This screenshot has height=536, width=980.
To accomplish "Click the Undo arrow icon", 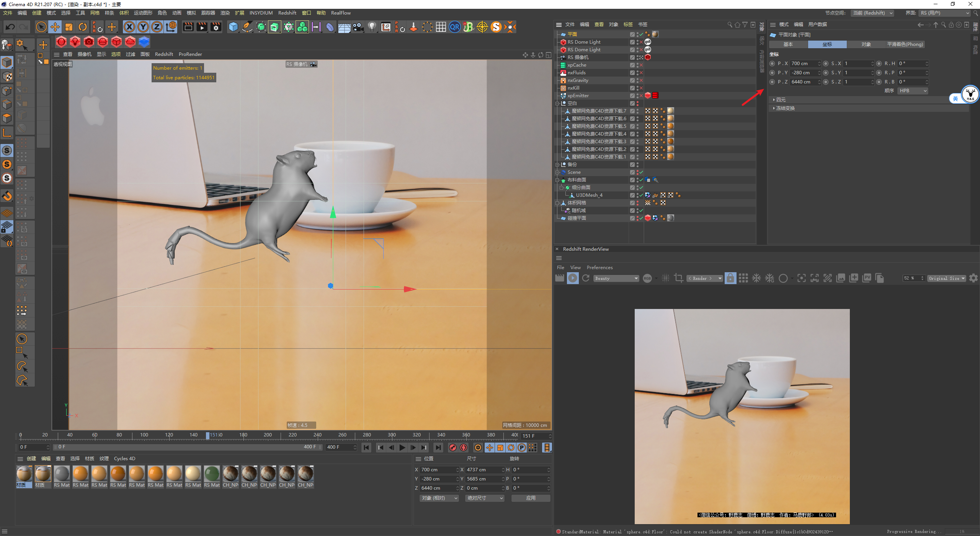I will tap(10, 27).
